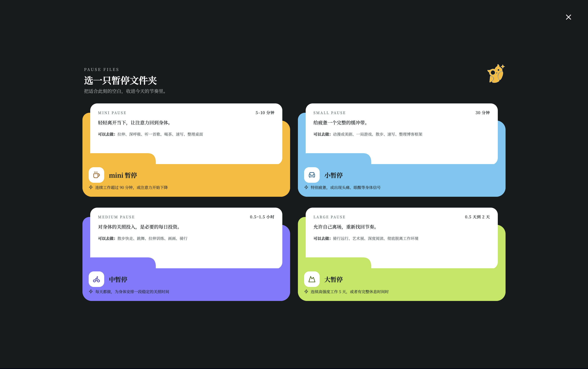This screenshot has width=588, height=369.
Task: Click the coffee cup icon for mini 暂停
Action: pos(96,175)
